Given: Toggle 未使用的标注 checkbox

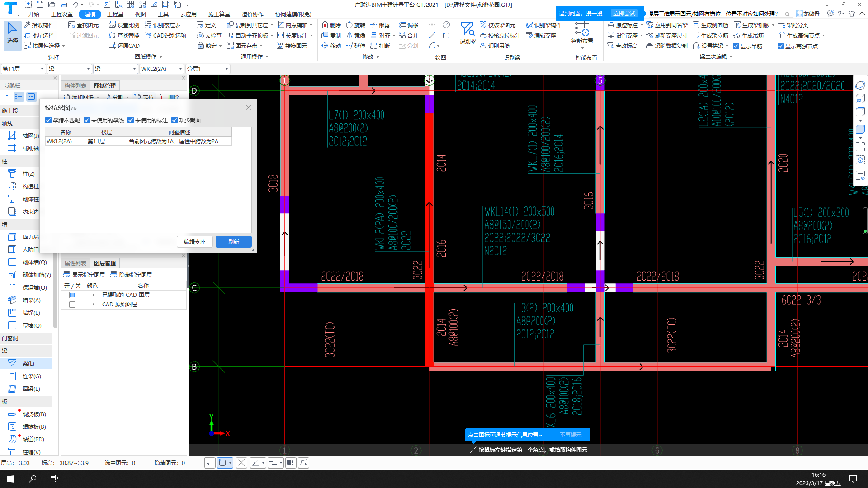Looking at the screenshot, I should (131, 120).
